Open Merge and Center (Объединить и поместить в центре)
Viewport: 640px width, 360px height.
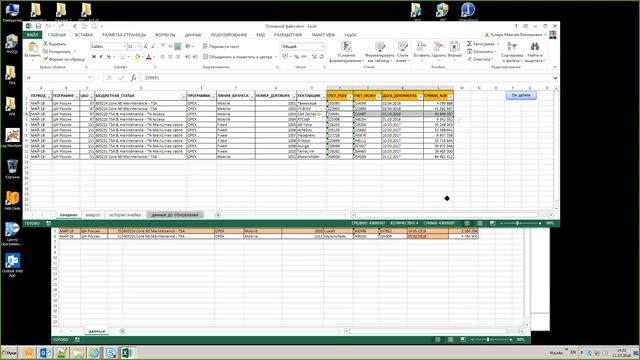240,57
